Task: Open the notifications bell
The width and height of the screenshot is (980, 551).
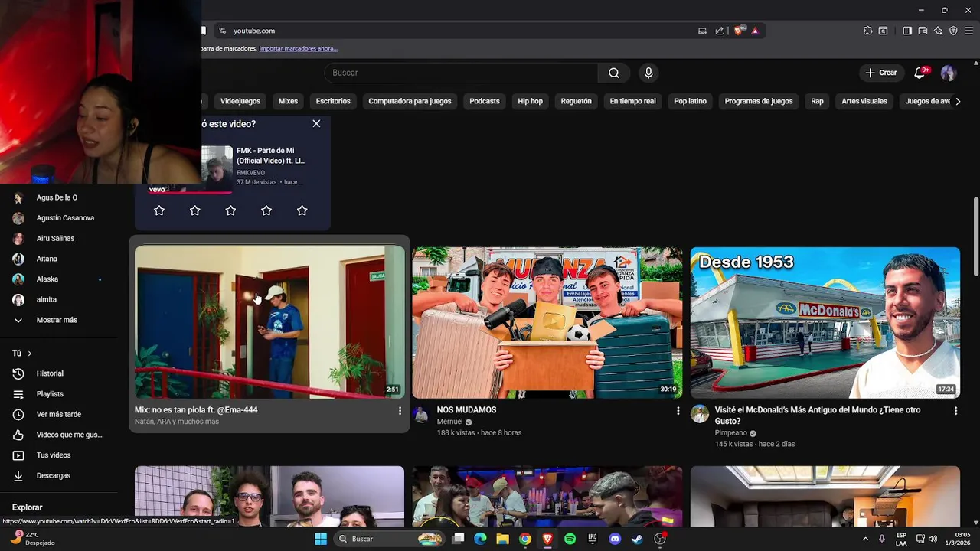Action: (x=920, y=73)
